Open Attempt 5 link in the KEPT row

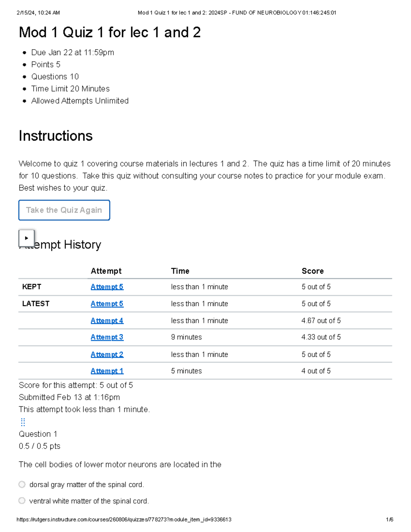[x=107, y=287]
